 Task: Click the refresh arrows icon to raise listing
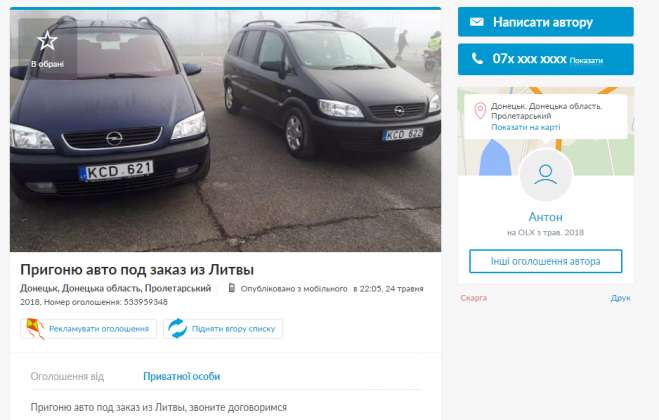(177, 328)
